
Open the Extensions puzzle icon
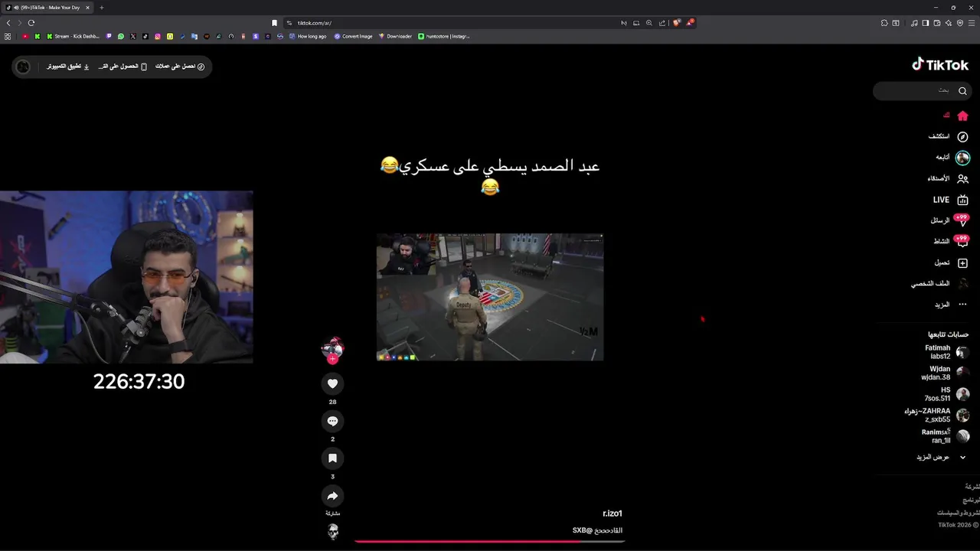(x=884, y=23)
